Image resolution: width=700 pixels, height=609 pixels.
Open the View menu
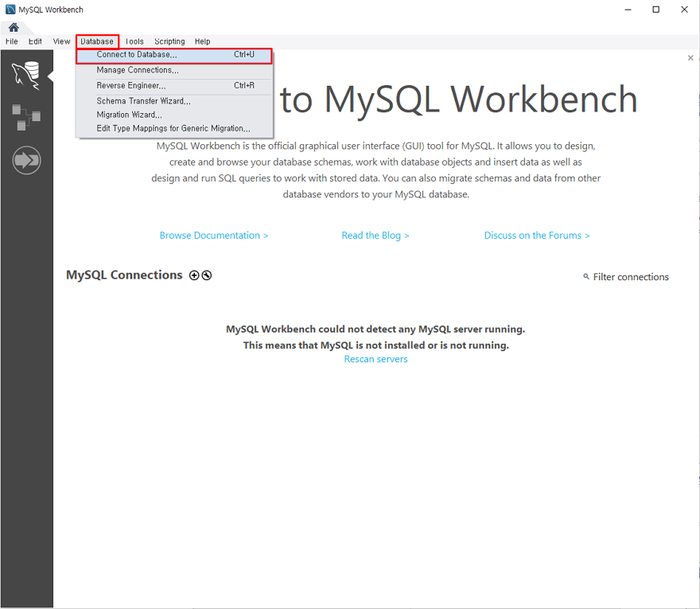click(x=61, y=41)
